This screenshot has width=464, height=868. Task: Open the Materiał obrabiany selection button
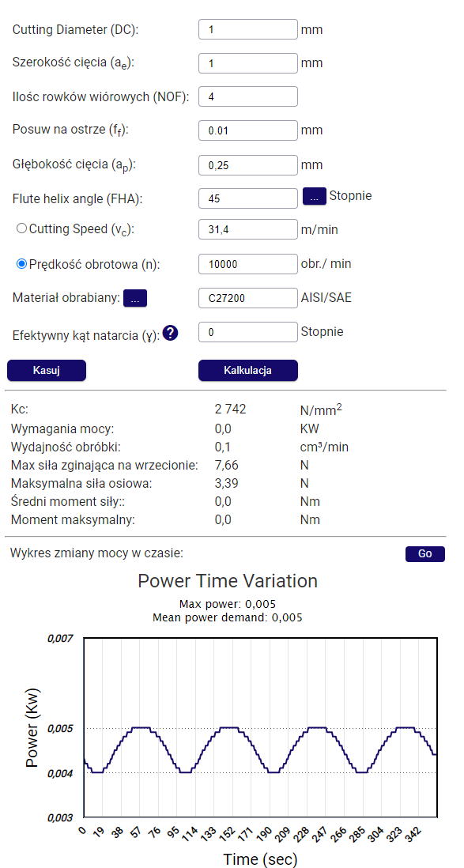pos(135,298)
